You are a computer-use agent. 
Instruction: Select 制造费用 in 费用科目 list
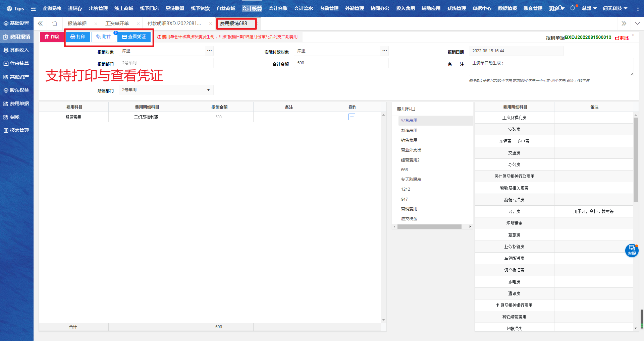pyautogui.click(x=409, y=130)
